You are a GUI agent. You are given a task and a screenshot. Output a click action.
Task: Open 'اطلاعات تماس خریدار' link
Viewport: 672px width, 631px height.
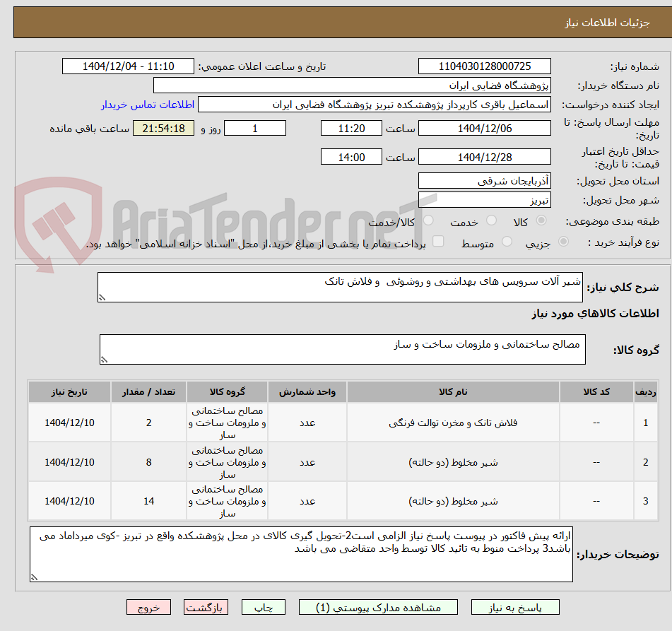(x=148, y=105)
